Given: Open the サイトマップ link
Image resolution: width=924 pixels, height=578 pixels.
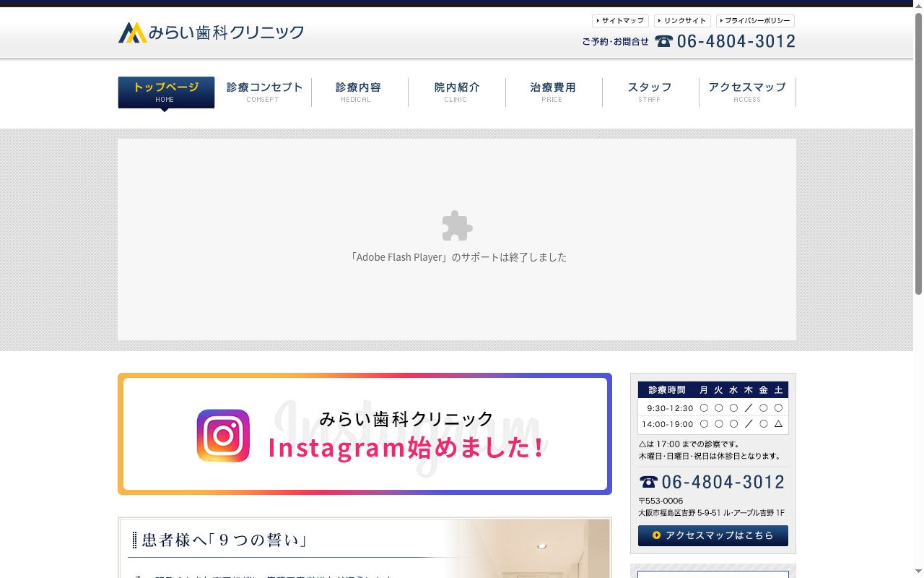Looking at the screenshot, I should click(x=620, y=21).
